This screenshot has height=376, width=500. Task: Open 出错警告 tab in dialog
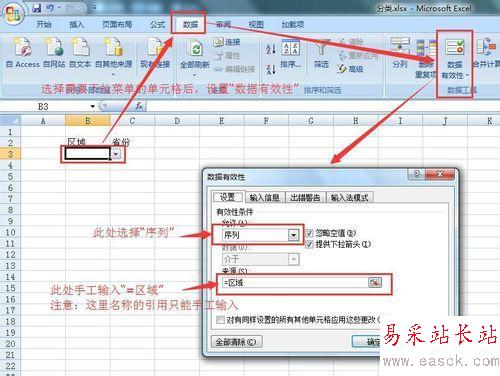pyautogui.click(x=305, y=198)
